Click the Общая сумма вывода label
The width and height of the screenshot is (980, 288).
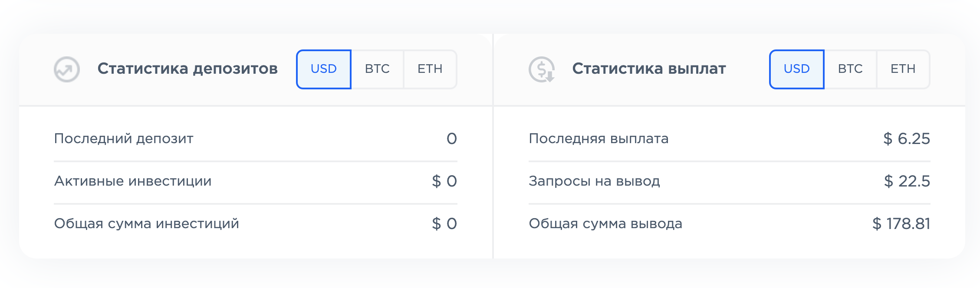605,224
